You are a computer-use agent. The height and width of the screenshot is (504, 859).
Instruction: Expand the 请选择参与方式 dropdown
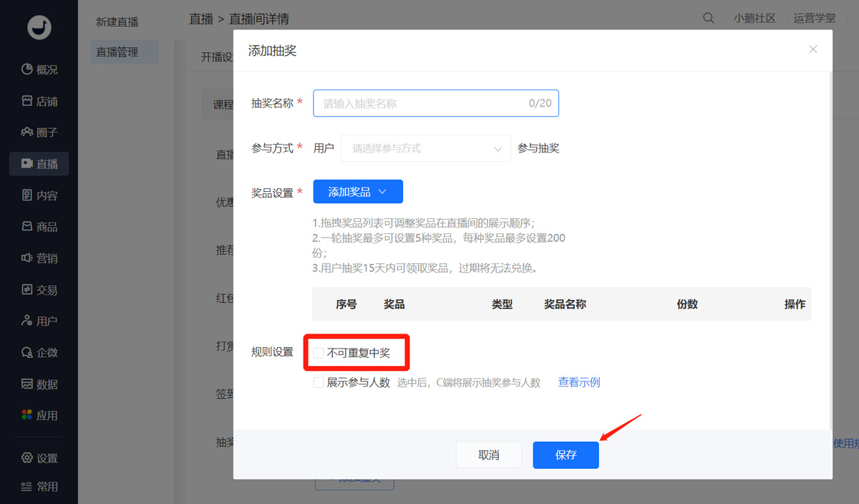426,148
